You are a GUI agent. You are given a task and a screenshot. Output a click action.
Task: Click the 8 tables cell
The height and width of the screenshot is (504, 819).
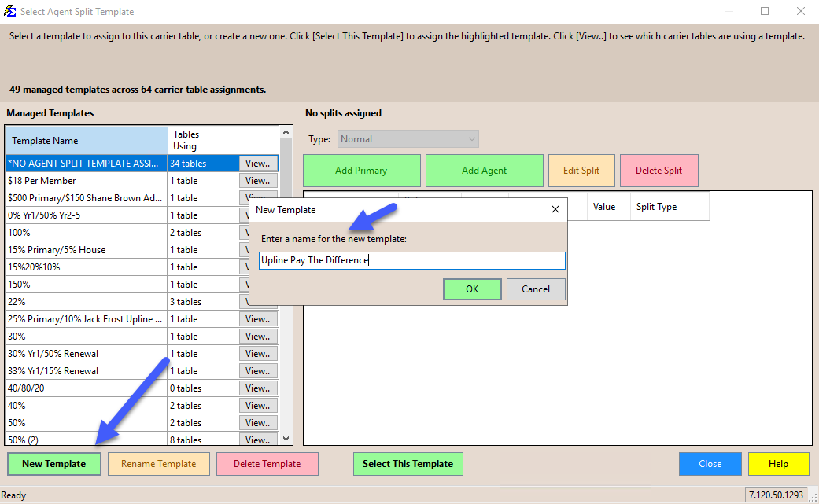[x=203, y=440]
